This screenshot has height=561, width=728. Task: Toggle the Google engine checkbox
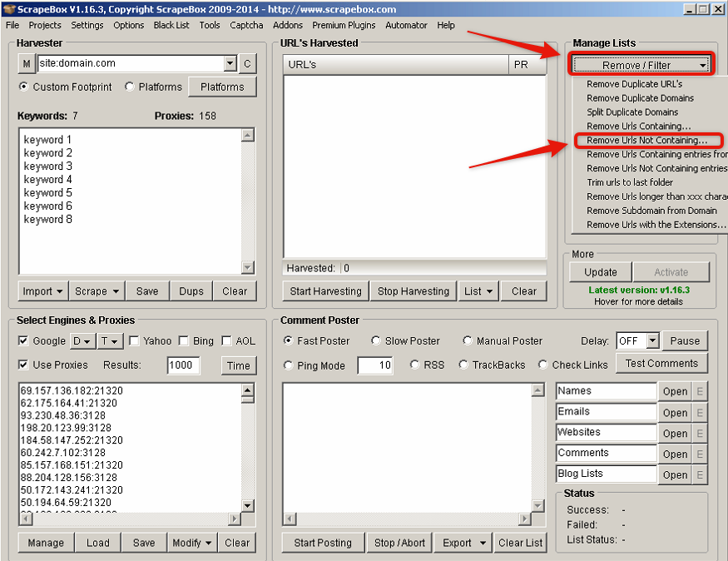(x=22, y=341)
